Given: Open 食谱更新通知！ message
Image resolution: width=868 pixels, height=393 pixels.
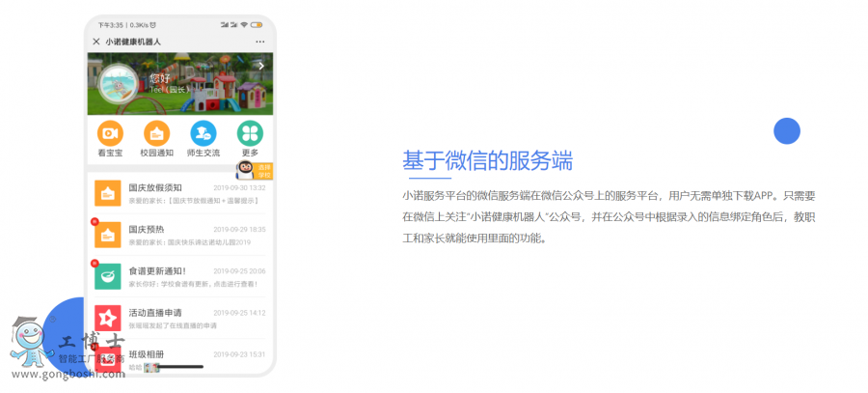Looking at the screenshot, I should 180,276.
